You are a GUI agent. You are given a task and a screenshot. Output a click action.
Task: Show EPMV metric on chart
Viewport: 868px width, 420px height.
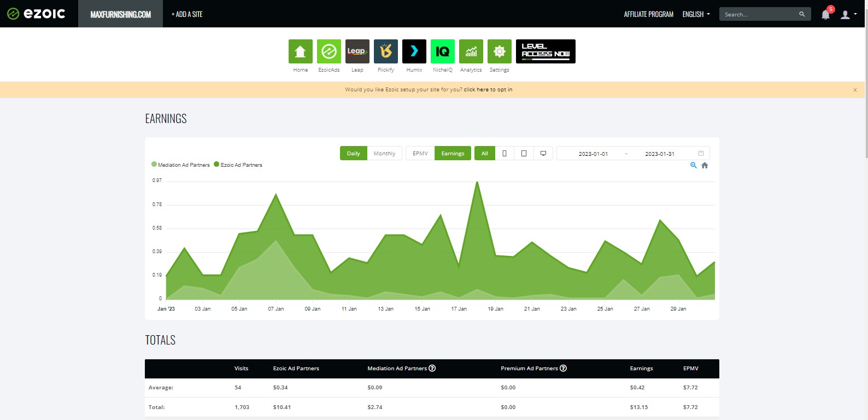coord(420,153)
